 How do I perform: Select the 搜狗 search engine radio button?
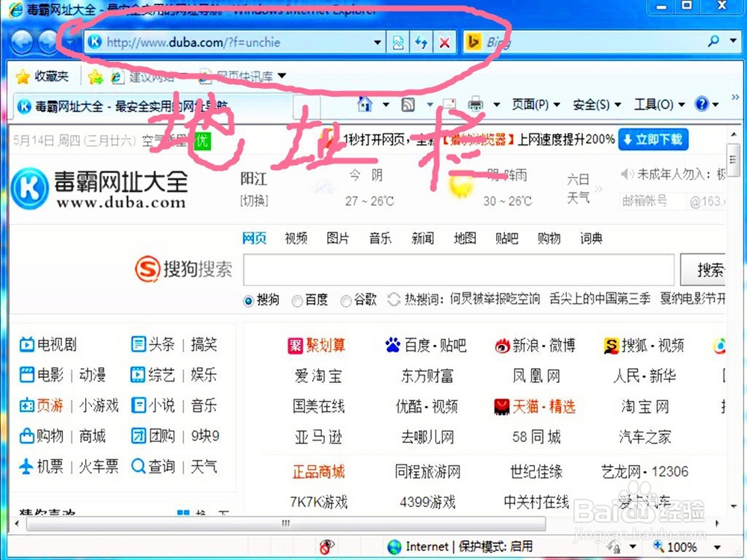(248, 301)
